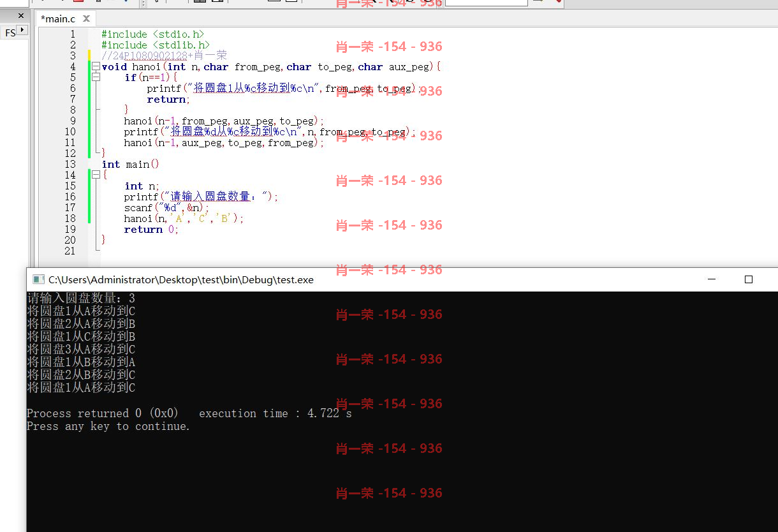Click 'execution time : 4.722 s' in console
The width and height of the screenshot is (778, 532).
275,413
